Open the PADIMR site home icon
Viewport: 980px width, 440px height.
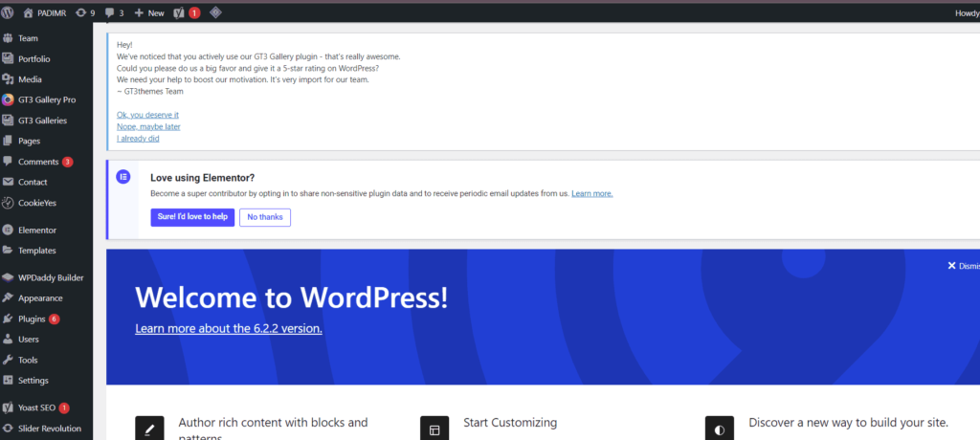point(28,12)
